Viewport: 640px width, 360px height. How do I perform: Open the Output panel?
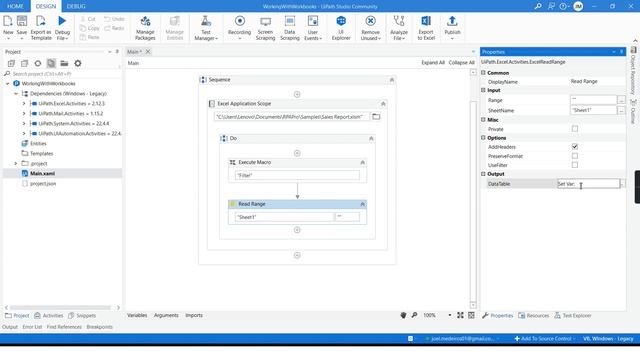click(10, 327)
